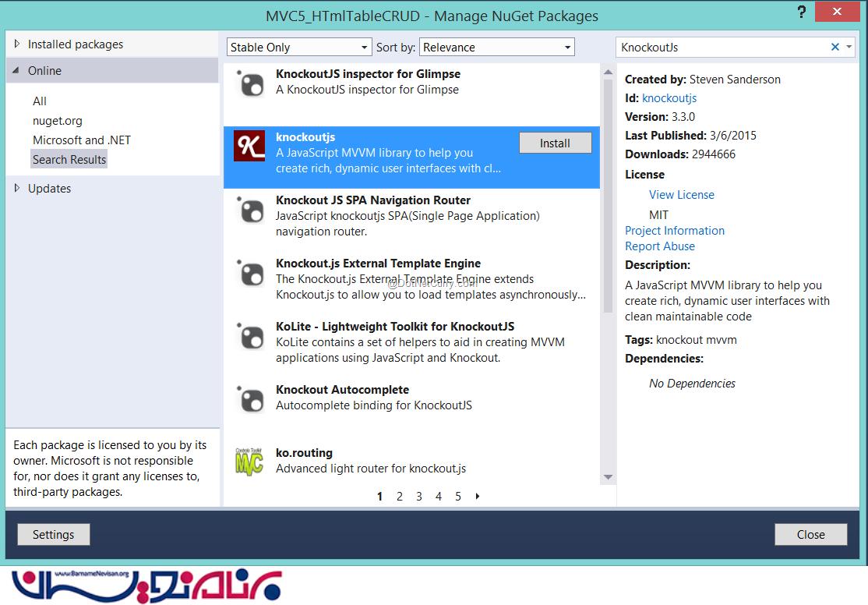Screen dimensions: 868x605
Task: Select Microsoft and .NET source
Action: pos(82,140)
